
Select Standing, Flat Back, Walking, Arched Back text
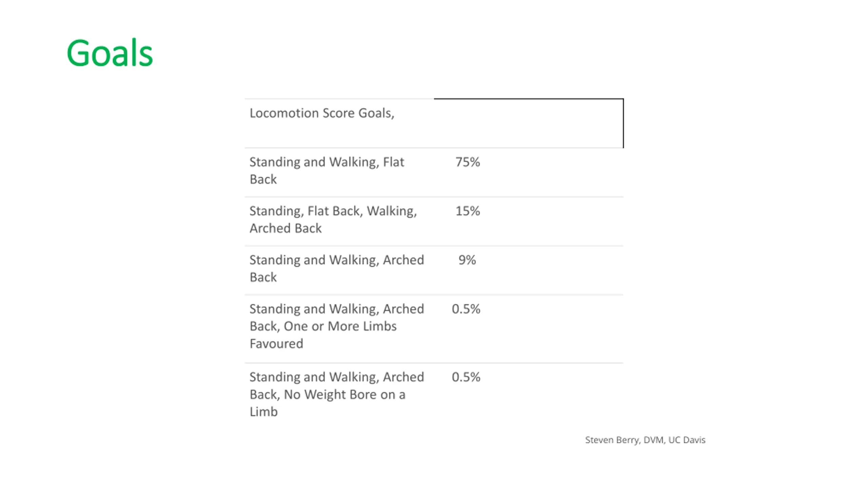tap(333, 220)
